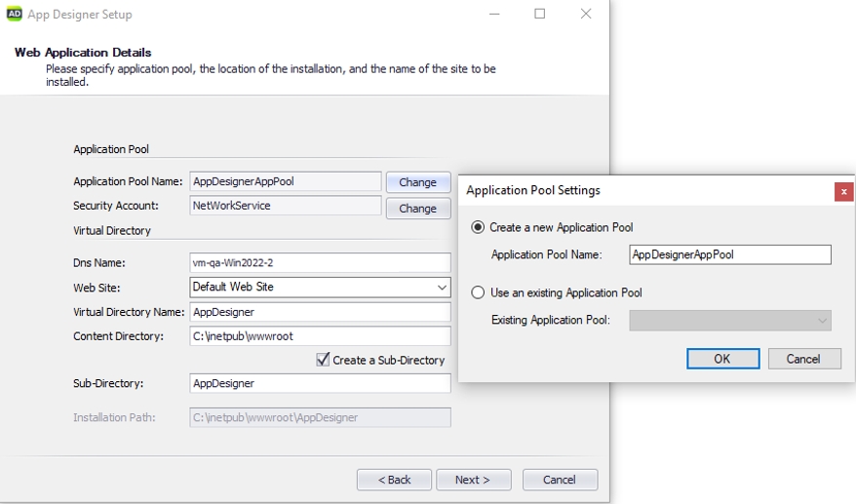Click the Application Pool section label
This screenshot has height=504, width=856.
(x=111, y=149)
